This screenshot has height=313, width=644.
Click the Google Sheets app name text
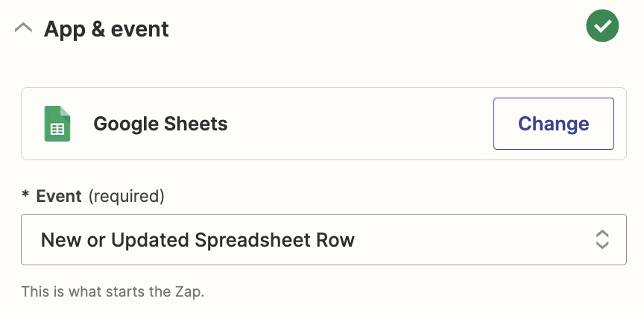pyautogui.click(x=160, y=124)
